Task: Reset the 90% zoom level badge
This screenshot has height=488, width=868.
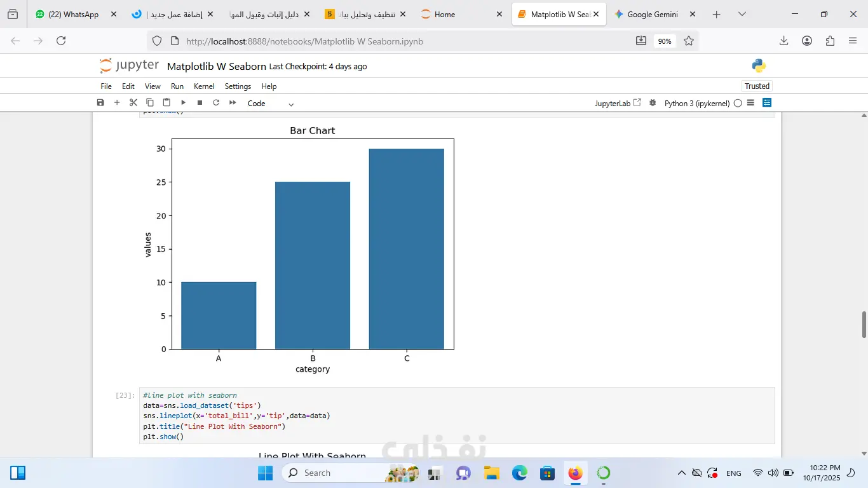Action: tap(665, 41)
